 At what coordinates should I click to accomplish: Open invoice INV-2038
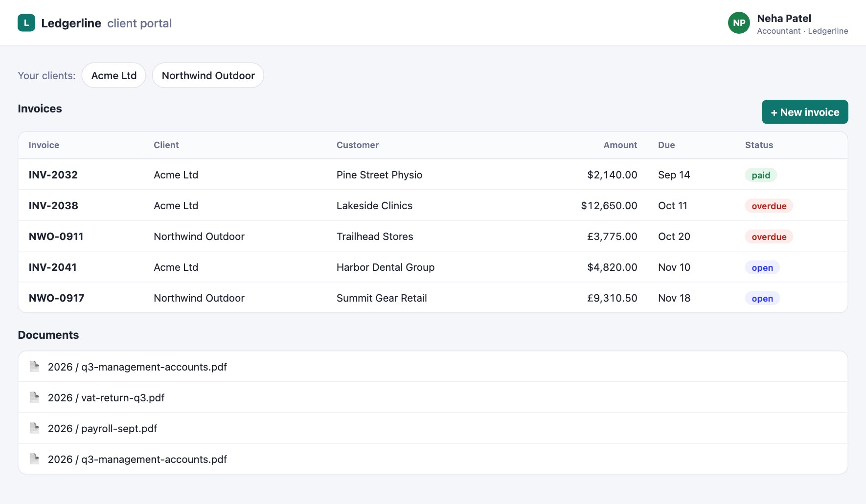click(53, 205)
